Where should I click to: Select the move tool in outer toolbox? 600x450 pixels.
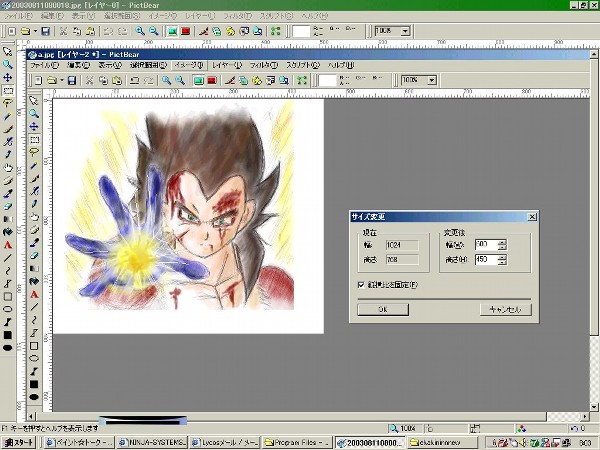(x=8, y=77)
